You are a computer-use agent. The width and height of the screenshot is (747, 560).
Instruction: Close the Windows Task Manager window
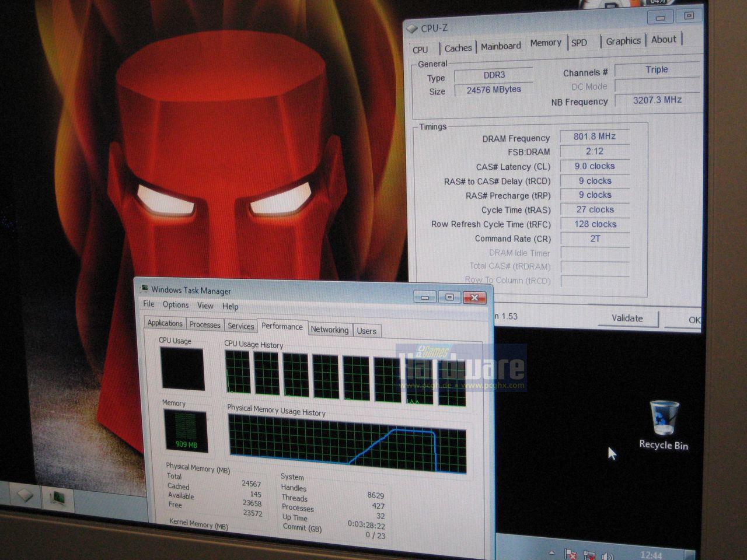474,298
